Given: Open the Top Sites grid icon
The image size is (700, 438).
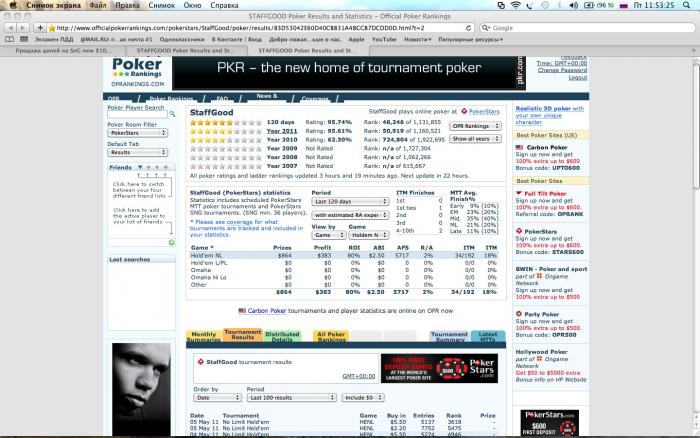Looking at the screenshot, I should coord(24,39).
